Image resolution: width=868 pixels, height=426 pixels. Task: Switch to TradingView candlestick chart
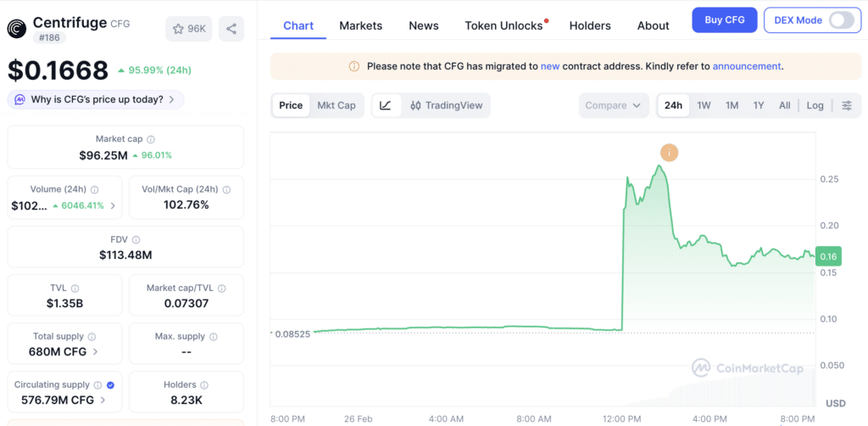(446, 105)
